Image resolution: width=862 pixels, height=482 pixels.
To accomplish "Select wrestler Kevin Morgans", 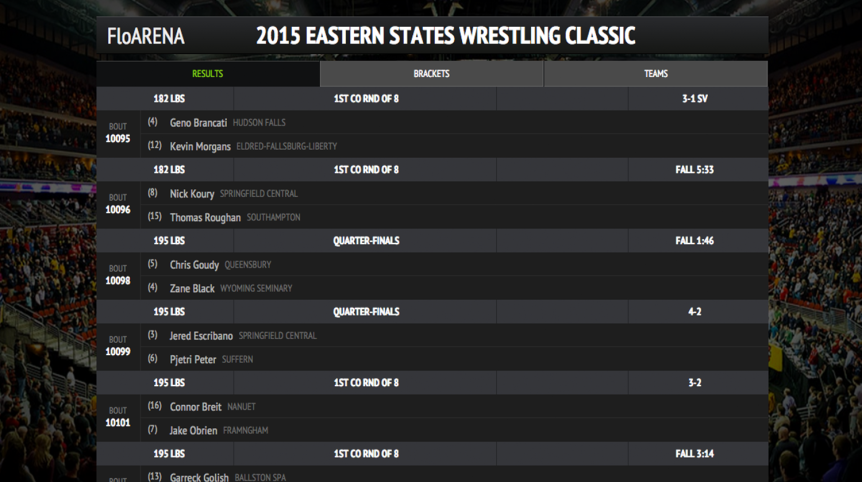I will [200, 146].
